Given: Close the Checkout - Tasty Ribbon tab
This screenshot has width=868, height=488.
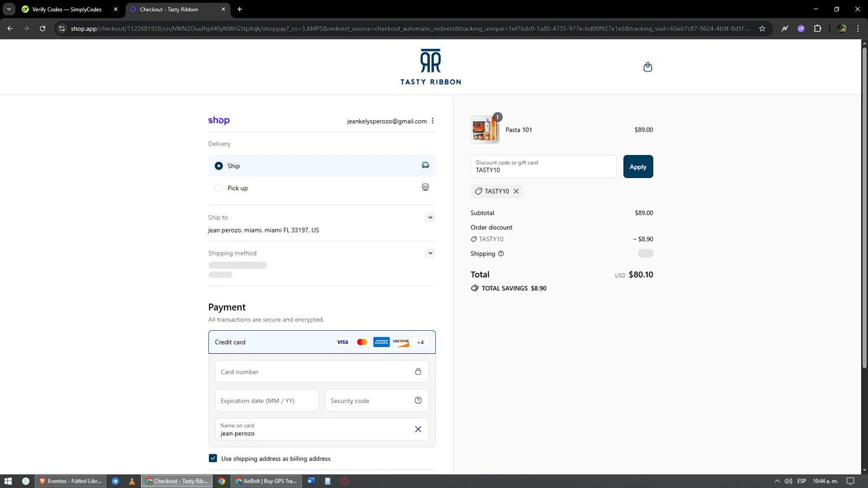Looking at the screenshot, I should (x=223, y=9).
